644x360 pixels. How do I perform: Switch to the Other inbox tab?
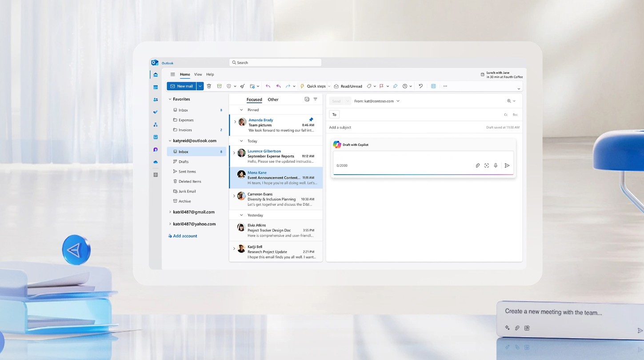[273, 100]
